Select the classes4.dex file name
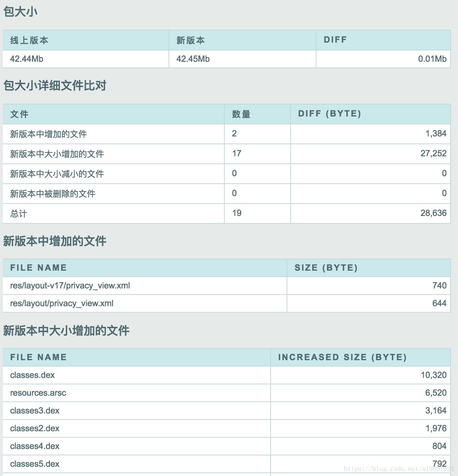The width and height of the screenshot is (458, 476). [x=35, y=446]
